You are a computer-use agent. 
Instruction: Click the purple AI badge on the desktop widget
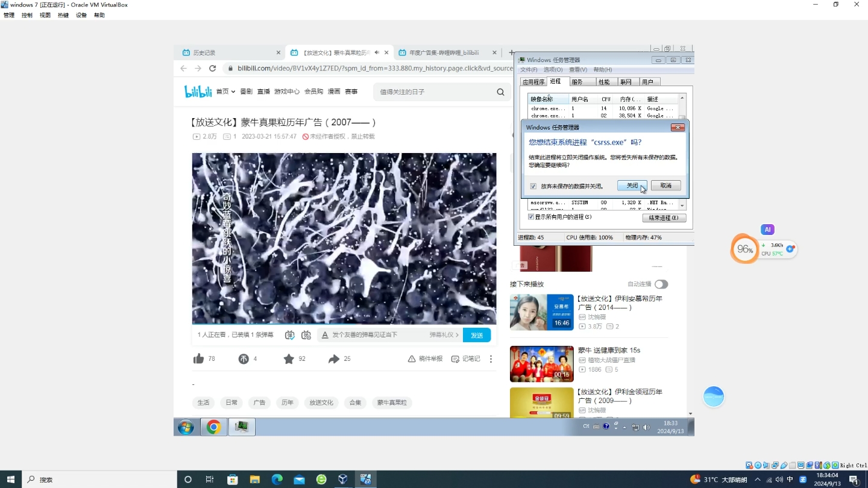click(x=767, y=230)
